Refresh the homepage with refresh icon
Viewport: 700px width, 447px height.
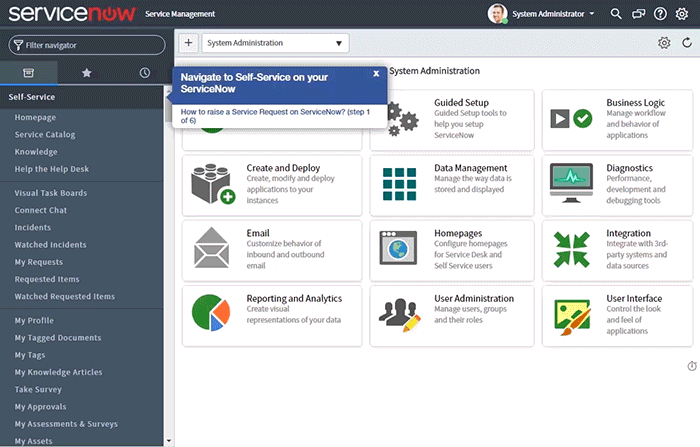(687, 43)
